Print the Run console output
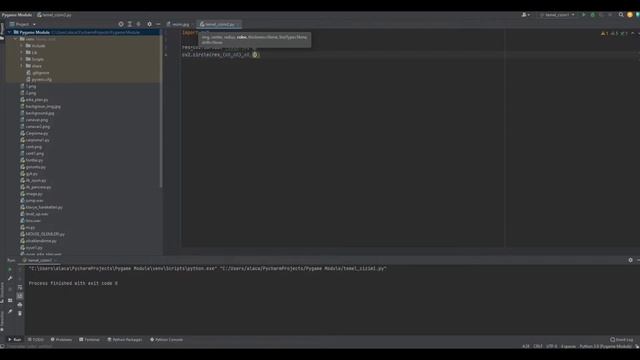 (x=20, y=304)
